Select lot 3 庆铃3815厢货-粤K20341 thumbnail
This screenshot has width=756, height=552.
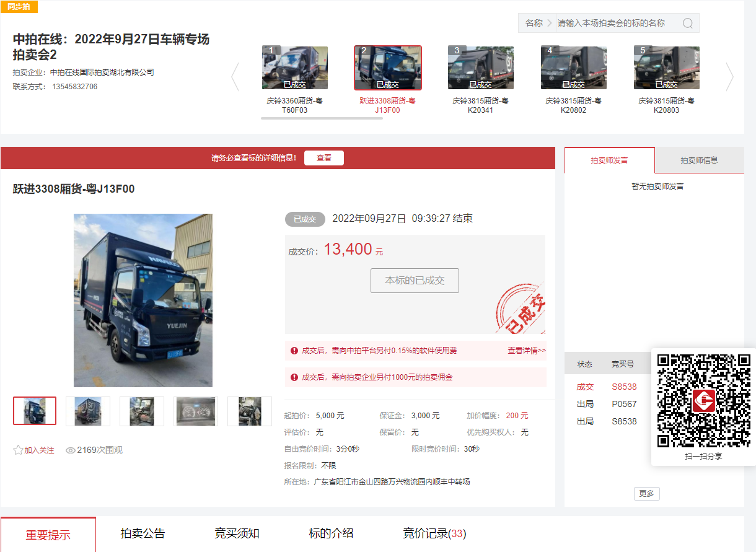tap(481, 68)
